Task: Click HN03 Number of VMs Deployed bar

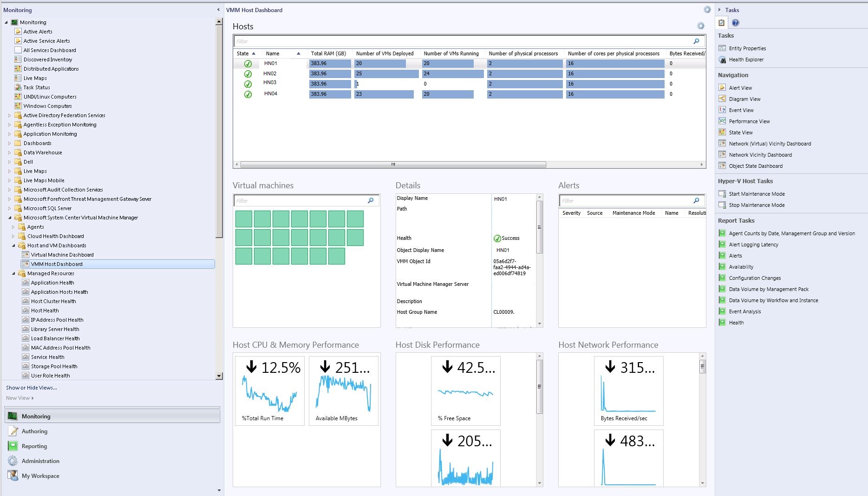Action: click(356, 84)
